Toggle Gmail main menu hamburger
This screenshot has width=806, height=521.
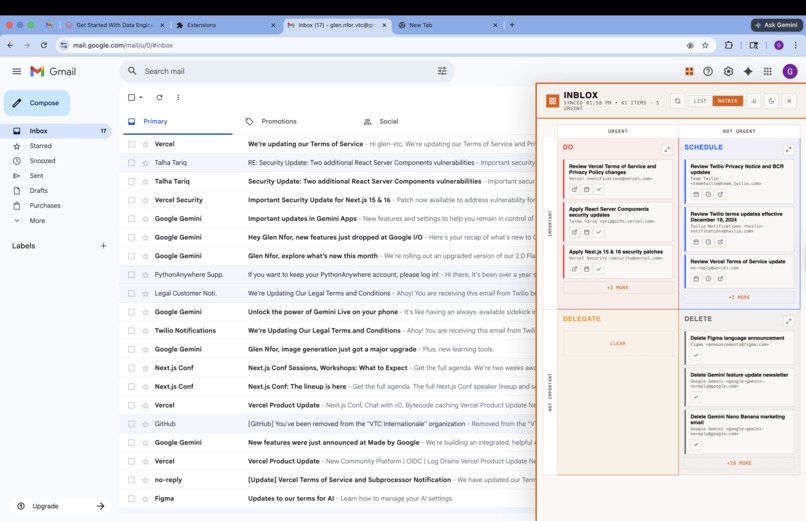16,71
